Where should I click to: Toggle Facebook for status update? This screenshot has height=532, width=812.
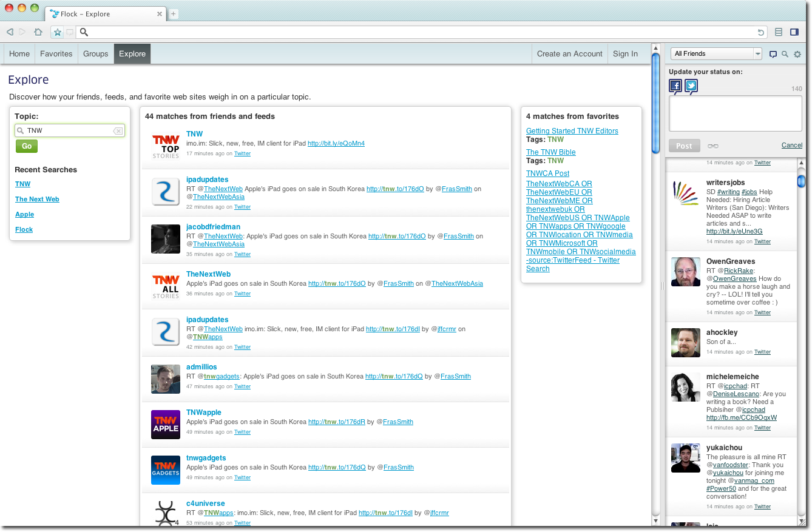tap(675, 86)
